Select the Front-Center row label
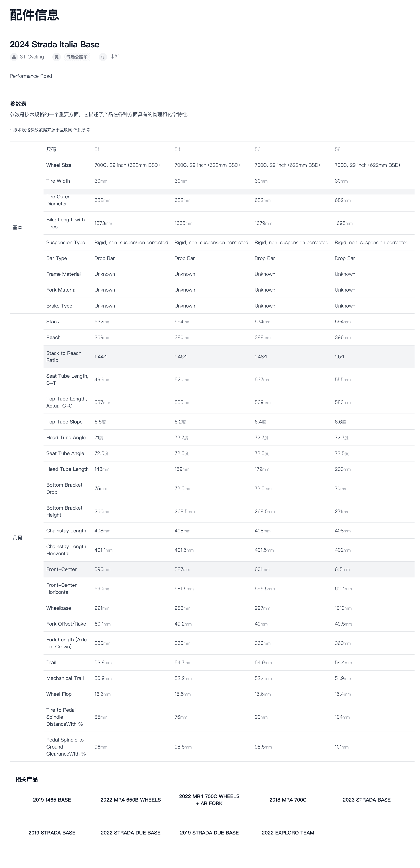420x868 pixels. coord(61,569)
